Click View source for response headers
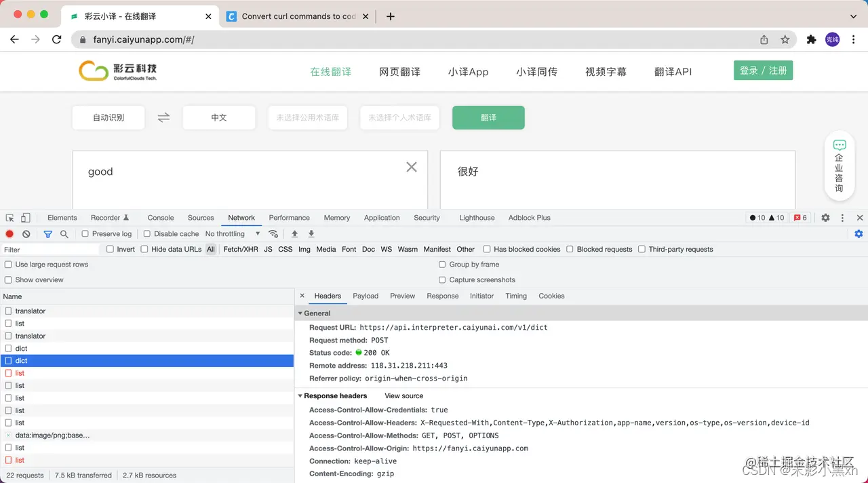The width and height of the screenshot is (868, 483). (x=403, y=396)
